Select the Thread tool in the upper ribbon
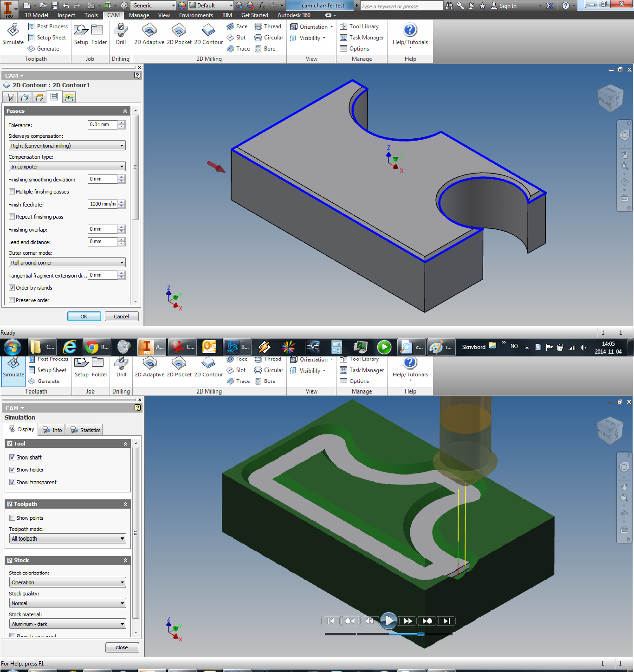634x672 pixels. 268,26
